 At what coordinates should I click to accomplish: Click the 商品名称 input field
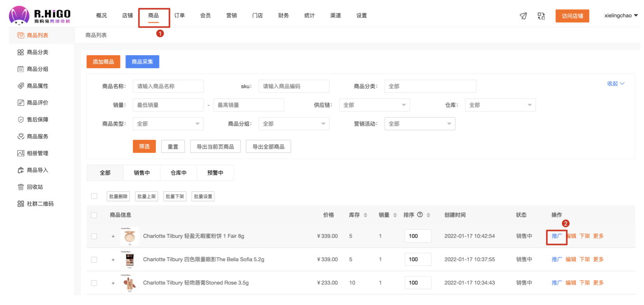point(168,86)
